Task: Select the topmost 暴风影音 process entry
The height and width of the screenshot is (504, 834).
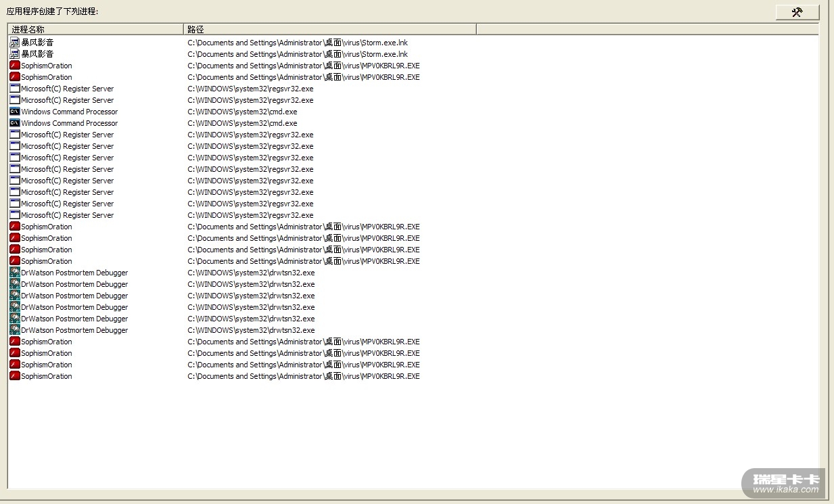Action: click(37, 43)
